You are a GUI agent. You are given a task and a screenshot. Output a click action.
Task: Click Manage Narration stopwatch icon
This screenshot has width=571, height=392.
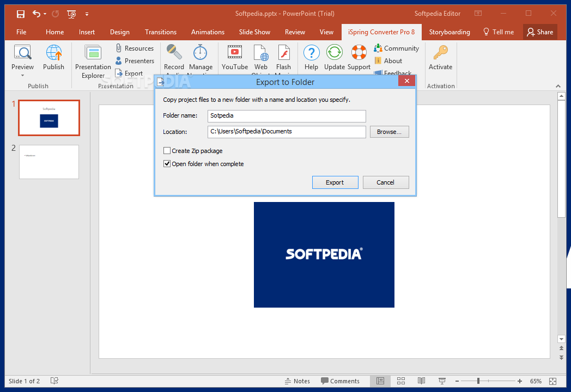[x=201, y=52]
